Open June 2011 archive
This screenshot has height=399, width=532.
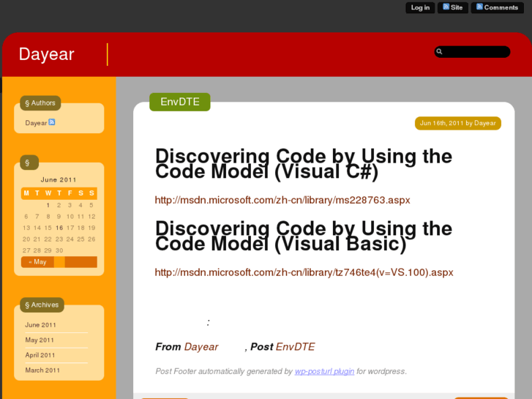click(x=41, y=325)
